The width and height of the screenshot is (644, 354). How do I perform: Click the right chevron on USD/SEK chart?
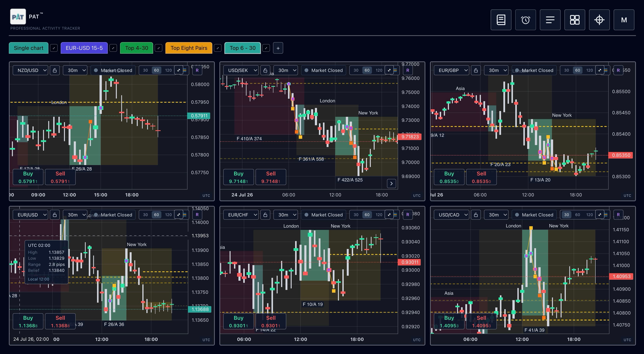point(392,184)
